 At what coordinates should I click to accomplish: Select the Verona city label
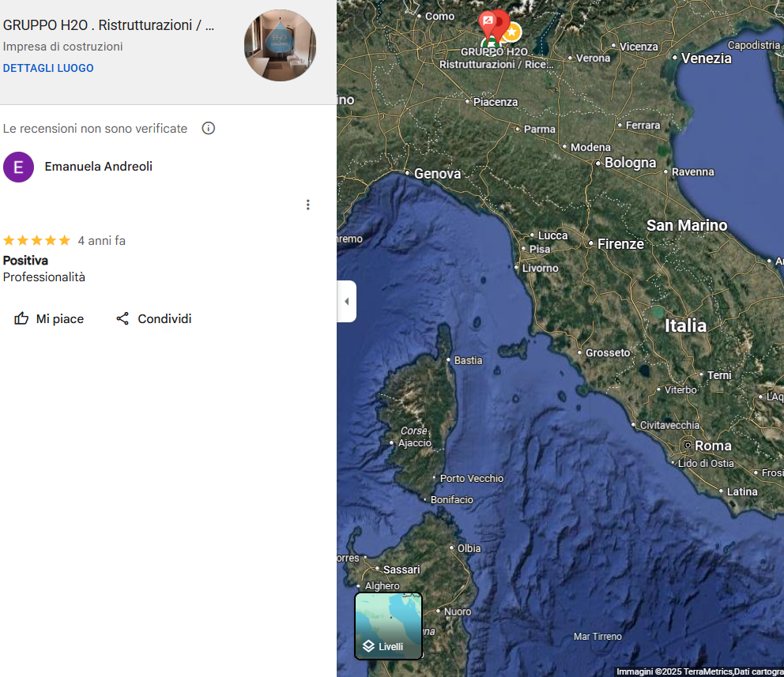coord(593,58)
